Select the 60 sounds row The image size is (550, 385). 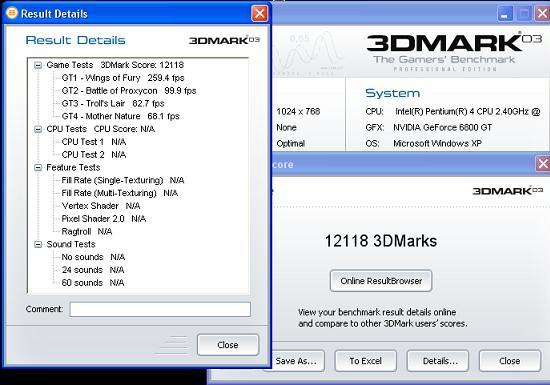(x=93, y=283)
